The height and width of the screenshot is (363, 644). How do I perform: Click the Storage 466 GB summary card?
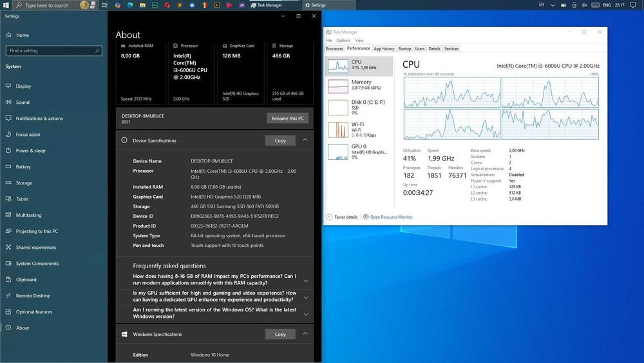click(x=290, y=73)
